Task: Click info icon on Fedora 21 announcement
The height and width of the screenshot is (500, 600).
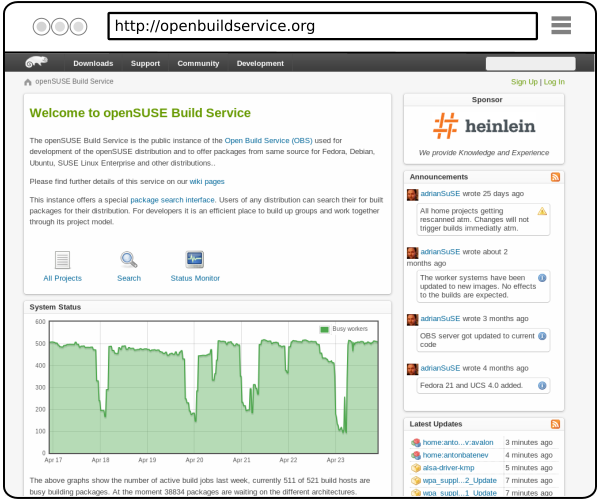Action: click(x=542, y=385)
